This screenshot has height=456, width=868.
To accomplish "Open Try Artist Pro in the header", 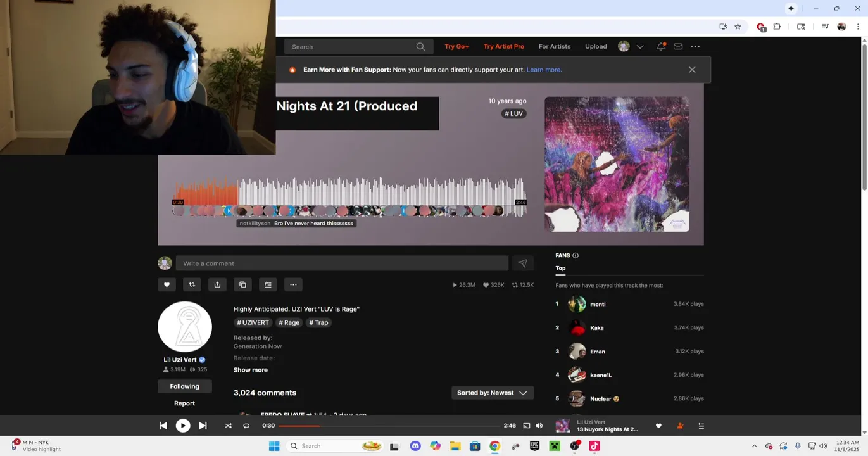I will [504, 46].
